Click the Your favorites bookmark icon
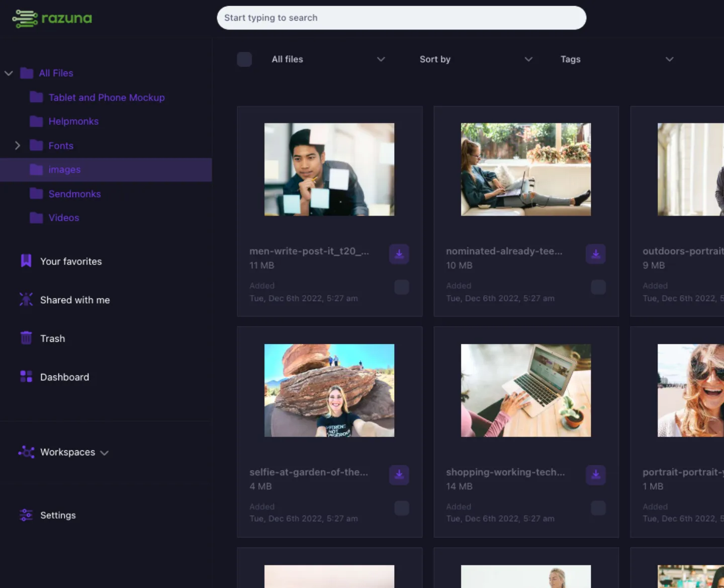Screen dimensions: 724x588 [26, 261]
